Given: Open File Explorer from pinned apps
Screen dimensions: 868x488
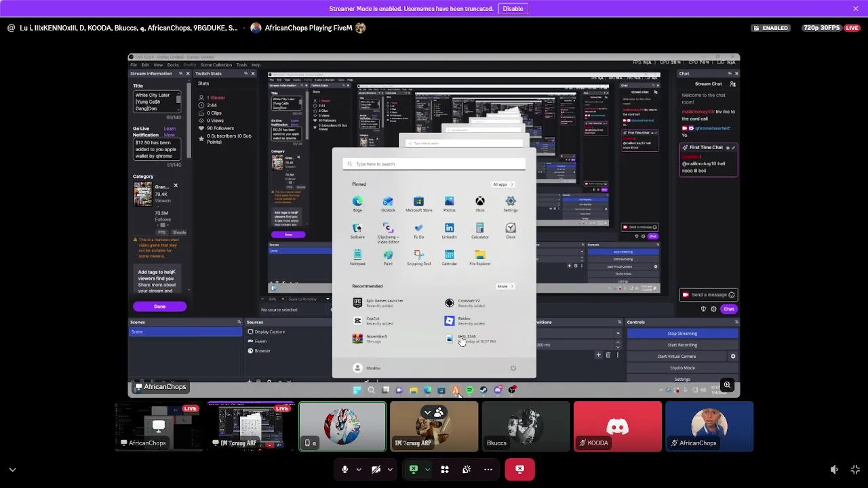Looking at the screenshot, I should coord(480,258).
